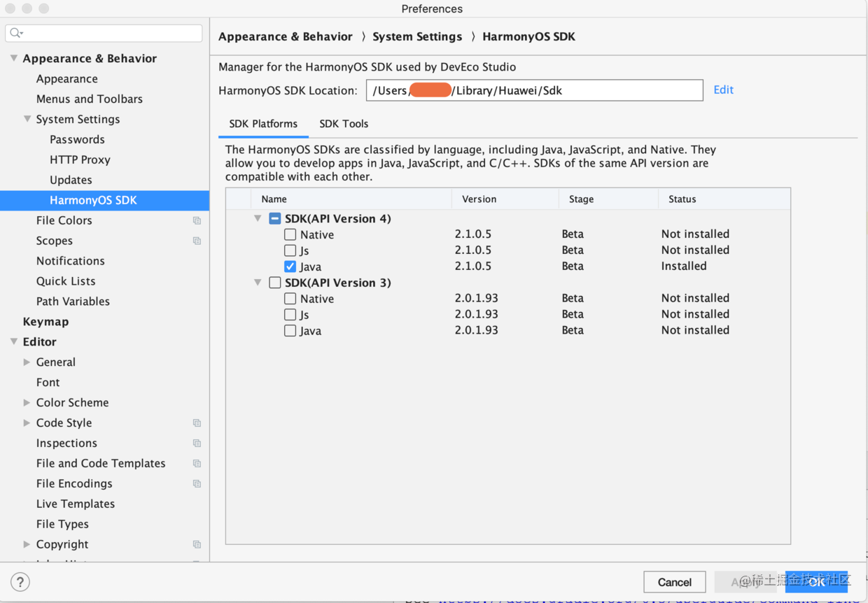Click the project-level icon beside Inspections
Screen dimensions: 868x603
pos(197,444)
